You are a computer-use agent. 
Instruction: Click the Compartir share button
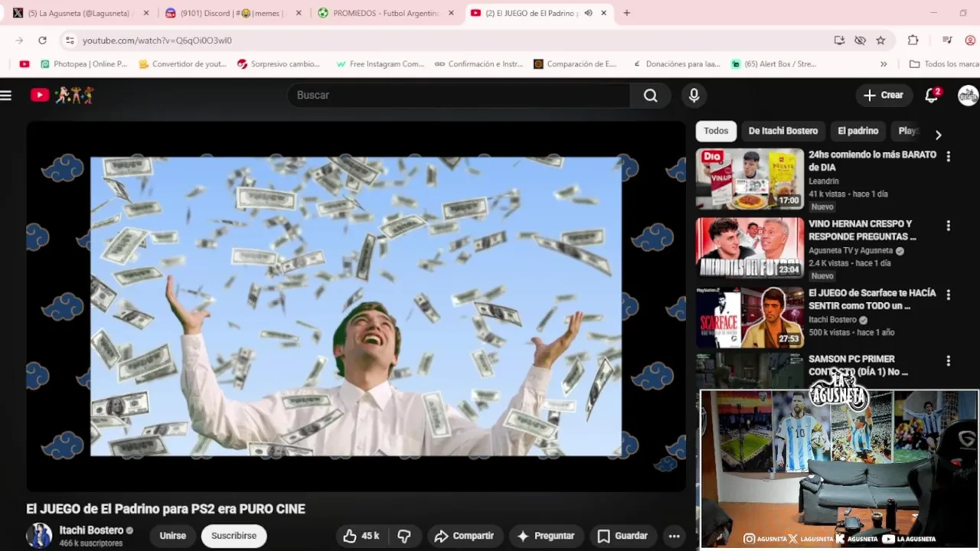(x=465, y=536)
